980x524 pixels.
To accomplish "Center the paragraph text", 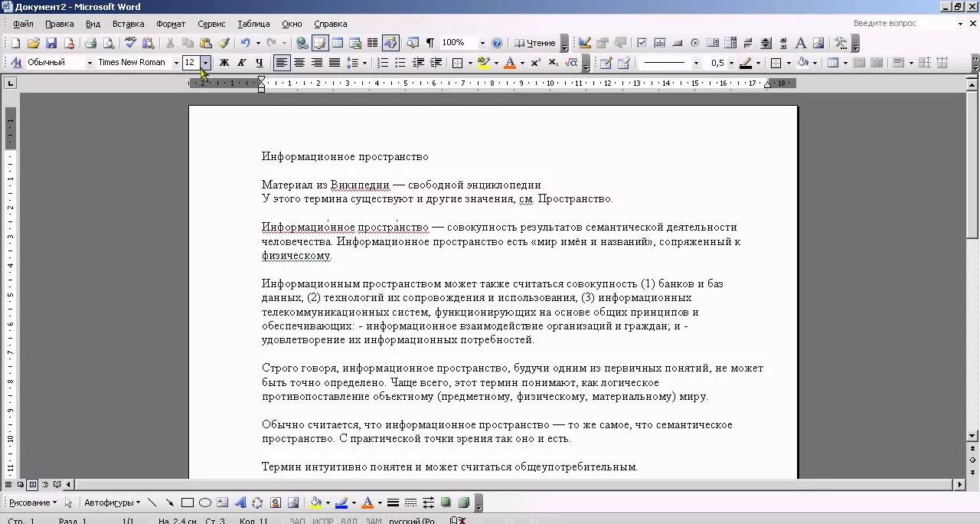I will (299, 63).
